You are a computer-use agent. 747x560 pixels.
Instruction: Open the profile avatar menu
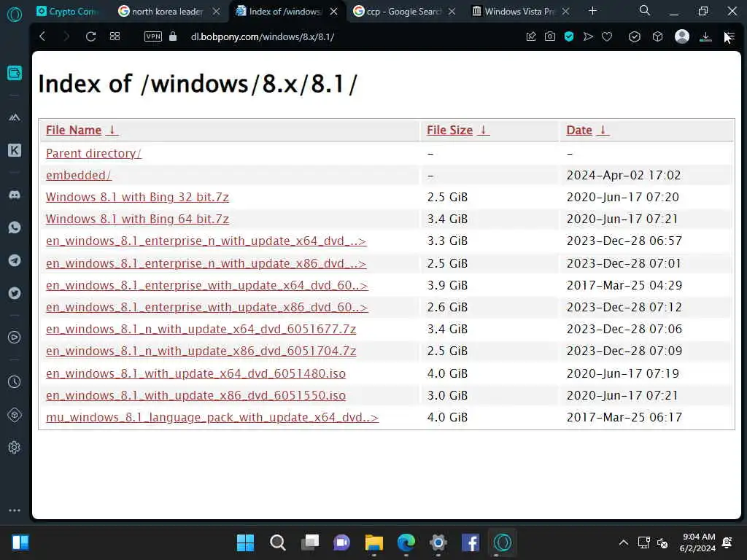[682, 36]
